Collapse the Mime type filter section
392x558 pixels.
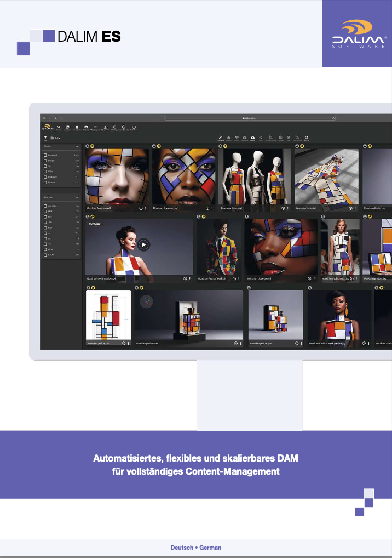(77, 197)
